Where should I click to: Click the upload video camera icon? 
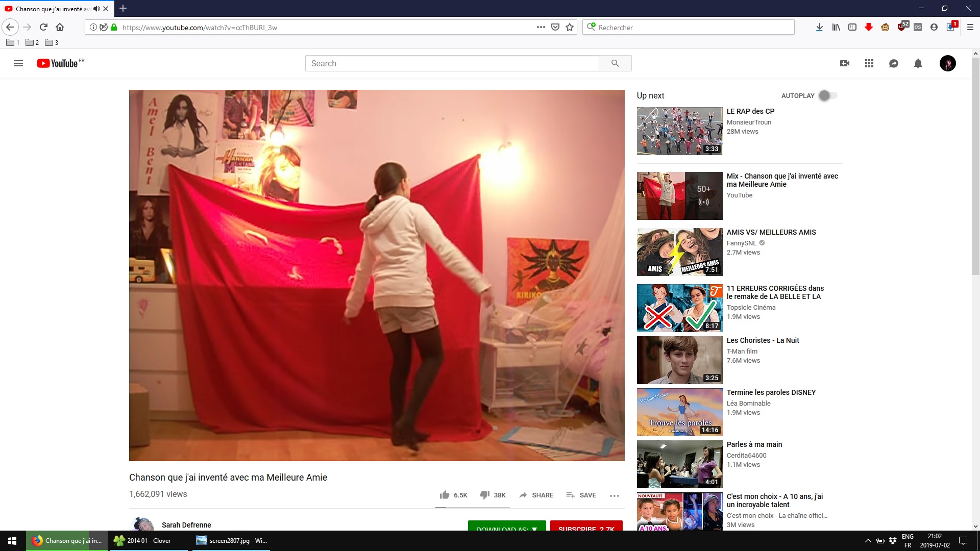coord(845,63)
